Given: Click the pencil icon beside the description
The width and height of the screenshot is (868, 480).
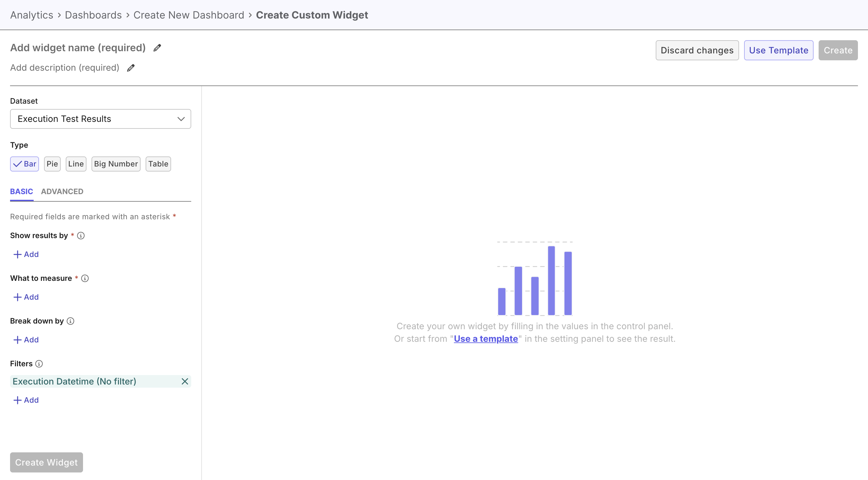Looking at the screenshot, I should pyautogui.click(x=131, y=68).
